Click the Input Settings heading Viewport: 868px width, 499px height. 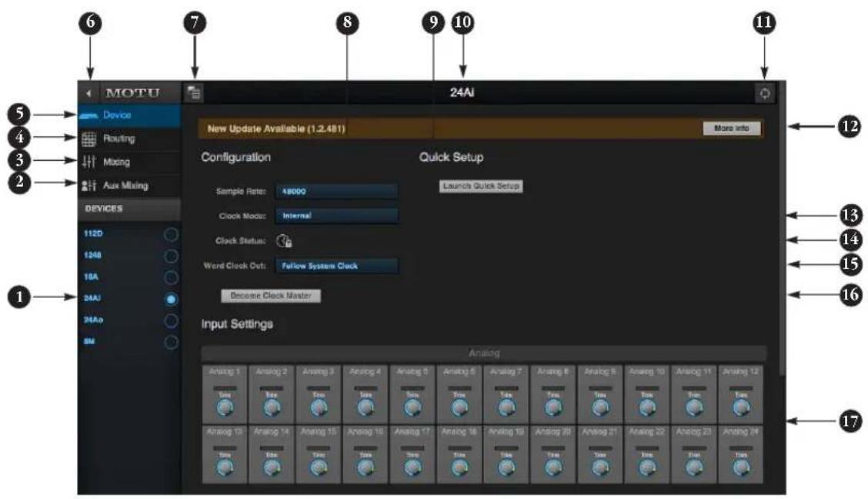(237, 324)
